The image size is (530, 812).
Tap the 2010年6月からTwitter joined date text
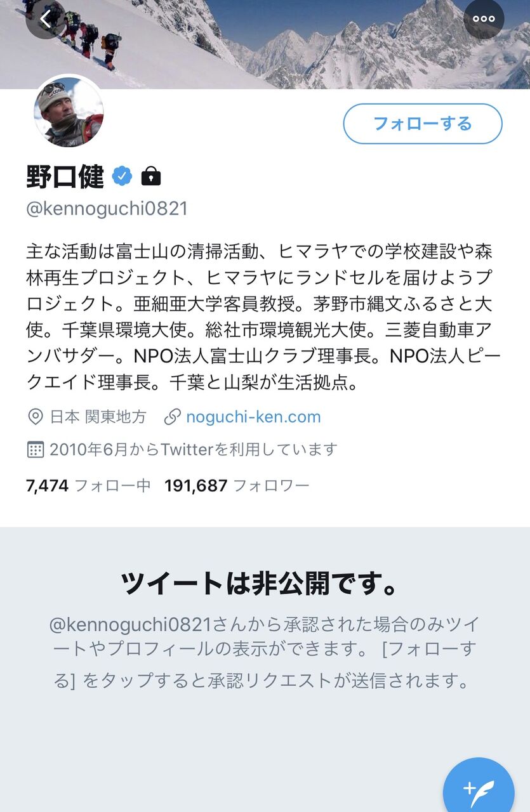point(193,450)
